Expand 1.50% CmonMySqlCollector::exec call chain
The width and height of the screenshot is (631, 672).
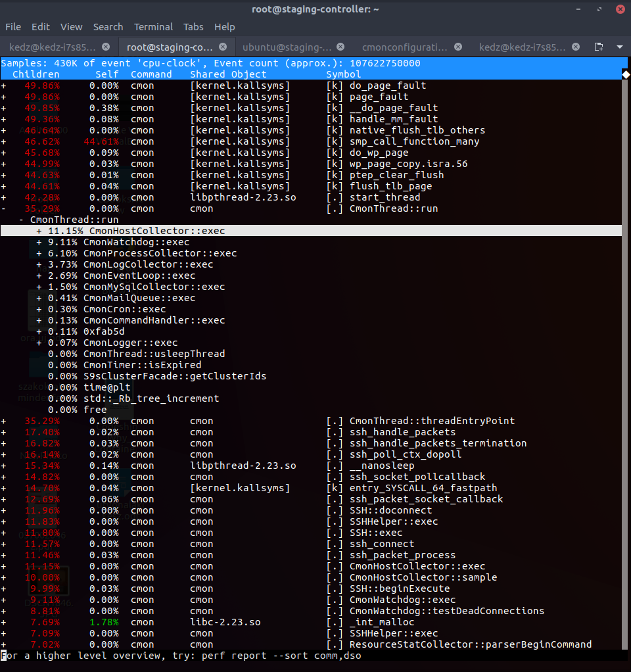coord(39,287)
